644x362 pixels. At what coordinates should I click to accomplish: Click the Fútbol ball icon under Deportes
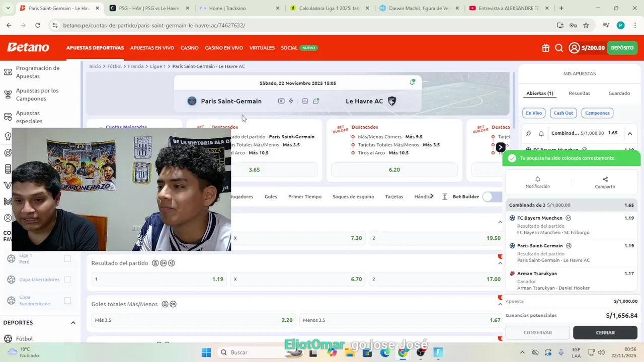pyautogui.click(x=8, y=339)
